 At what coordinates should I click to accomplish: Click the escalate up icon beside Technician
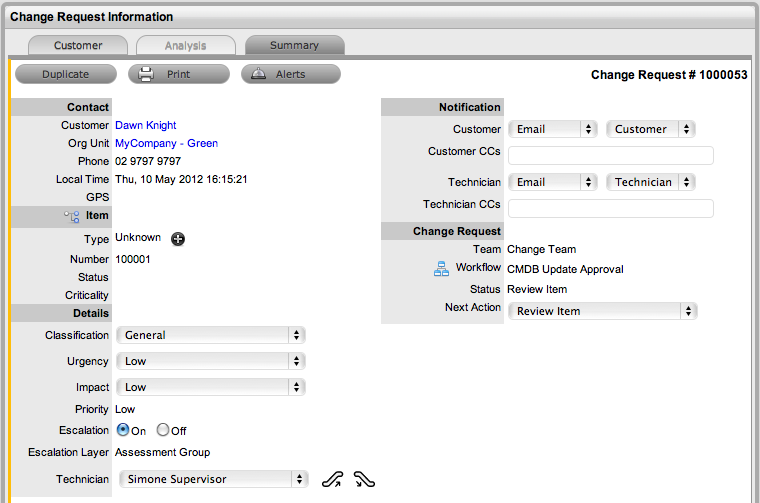332,479
